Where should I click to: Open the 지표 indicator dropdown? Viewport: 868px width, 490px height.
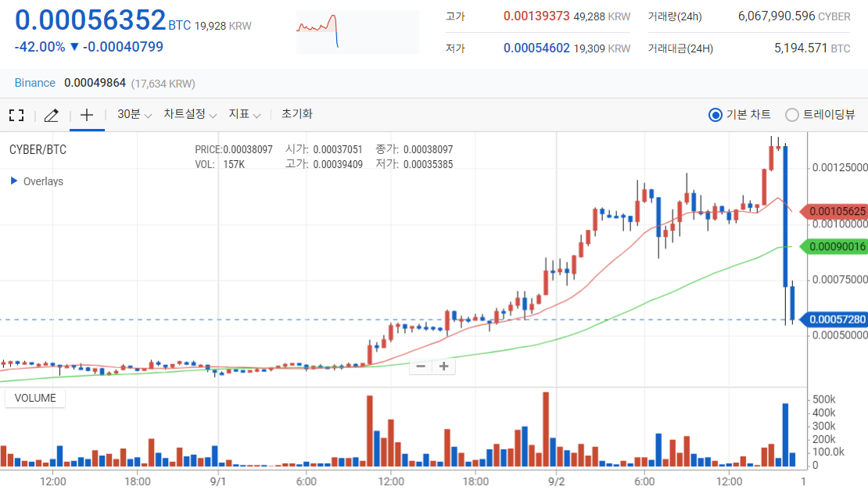tap(243, 113)
